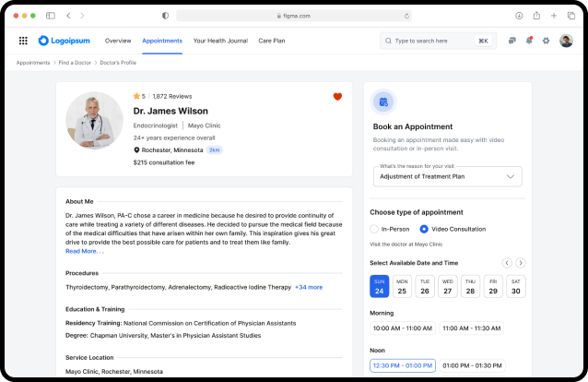The image size is (588, 382).
Task: Go forward with browser forward arrow
Action: tap(82, 16)
